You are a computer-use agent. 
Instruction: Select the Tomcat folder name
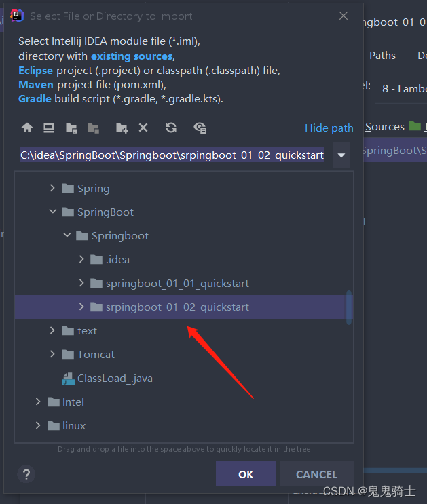[x=96, y=355]
